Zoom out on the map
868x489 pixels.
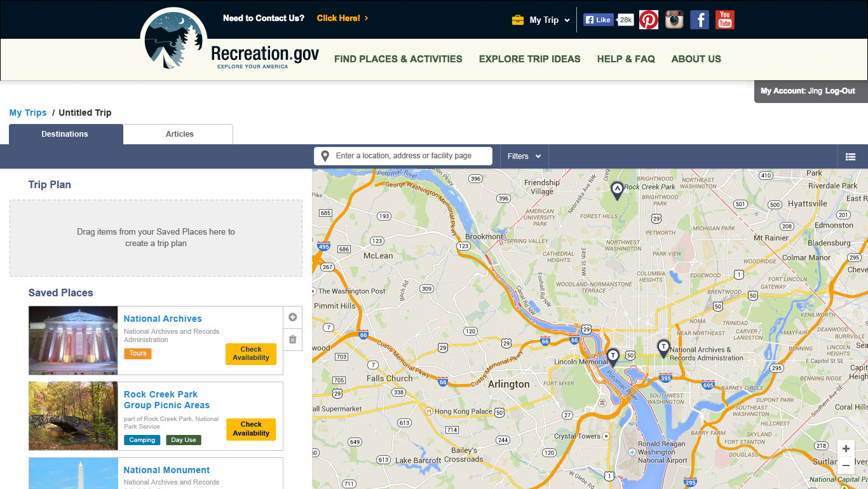(x=846, y=465)
